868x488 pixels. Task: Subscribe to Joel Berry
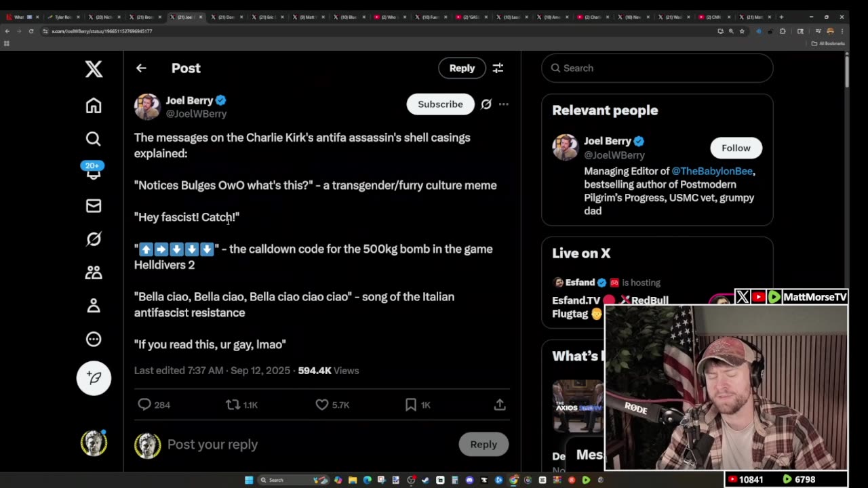point(440,104)
